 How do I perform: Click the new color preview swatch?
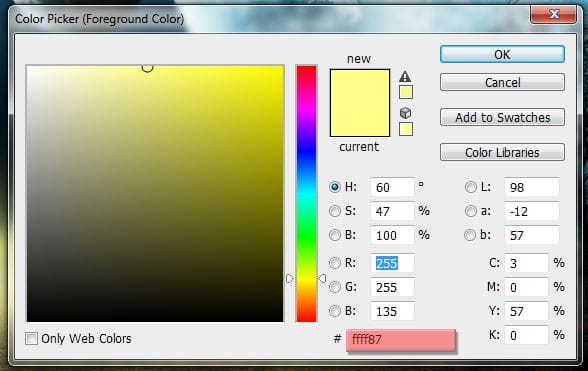(x=360, y=86)
